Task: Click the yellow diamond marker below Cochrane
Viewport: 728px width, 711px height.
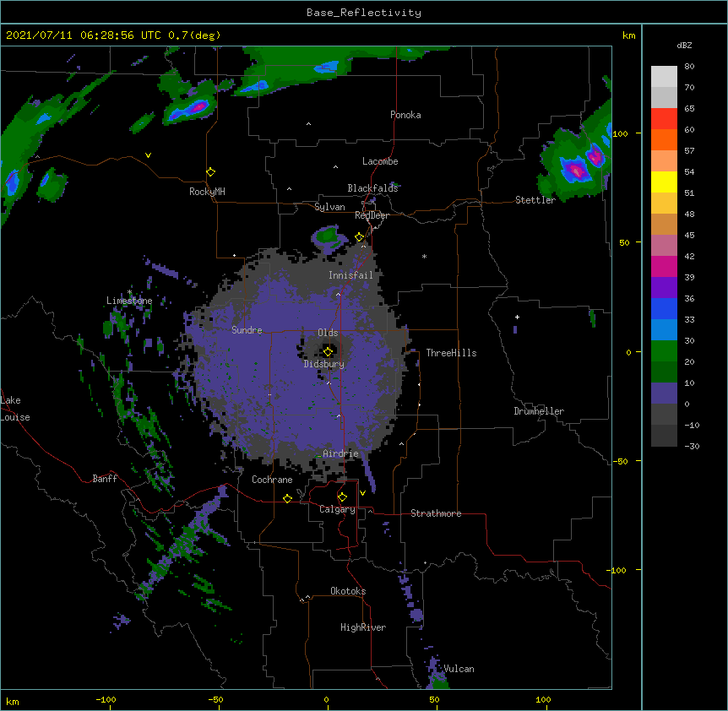Action: tap(287, 498)
